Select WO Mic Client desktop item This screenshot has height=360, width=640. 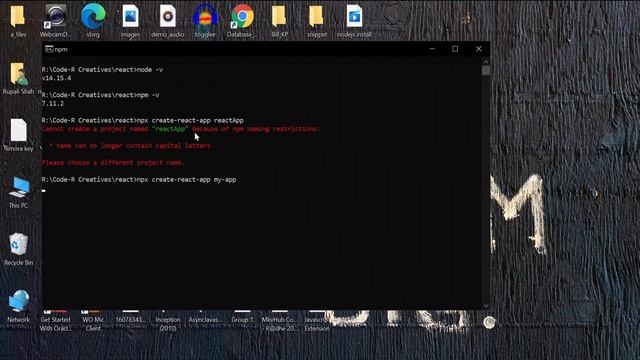(93, 324)
